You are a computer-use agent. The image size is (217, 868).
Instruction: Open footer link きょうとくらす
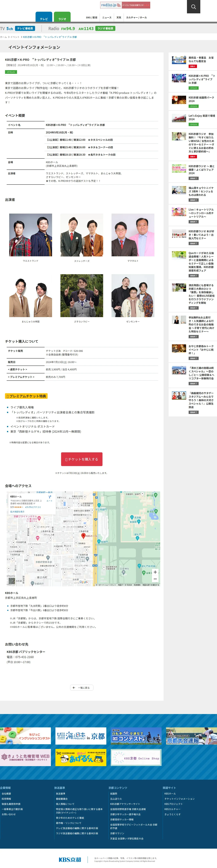173,814
